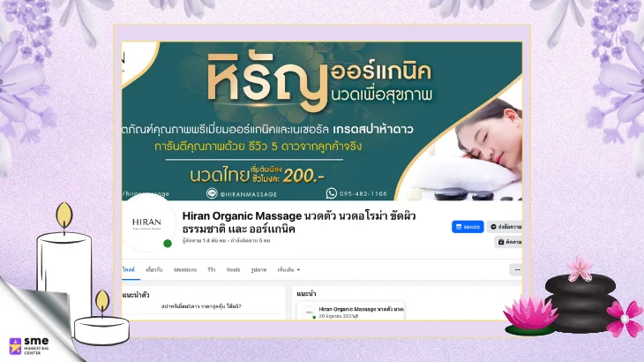Viewport: 644px width, 362px height.
Task: Open the Reels tab
Action: point(233,270)
